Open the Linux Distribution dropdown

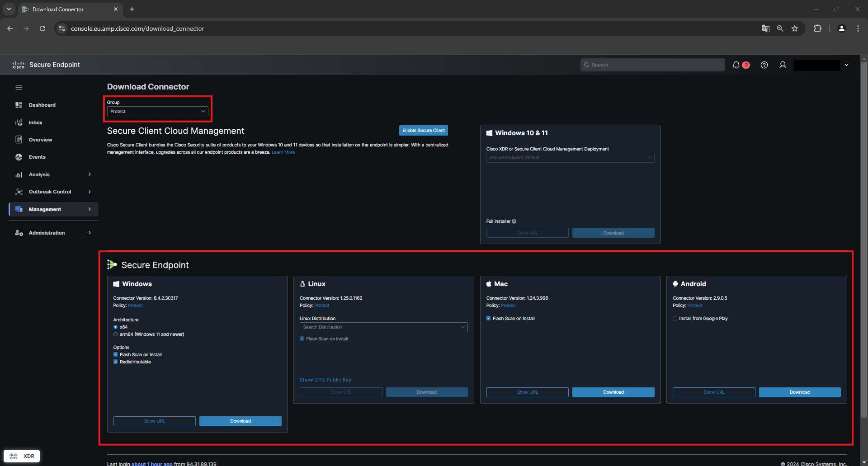click(383, 327)
